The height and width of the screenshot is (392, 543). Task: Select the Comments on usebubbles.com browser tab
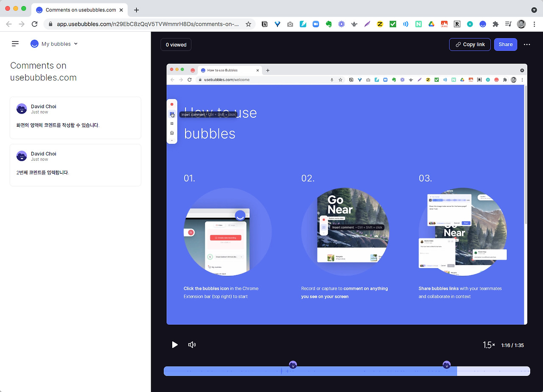tap(80, 10)
